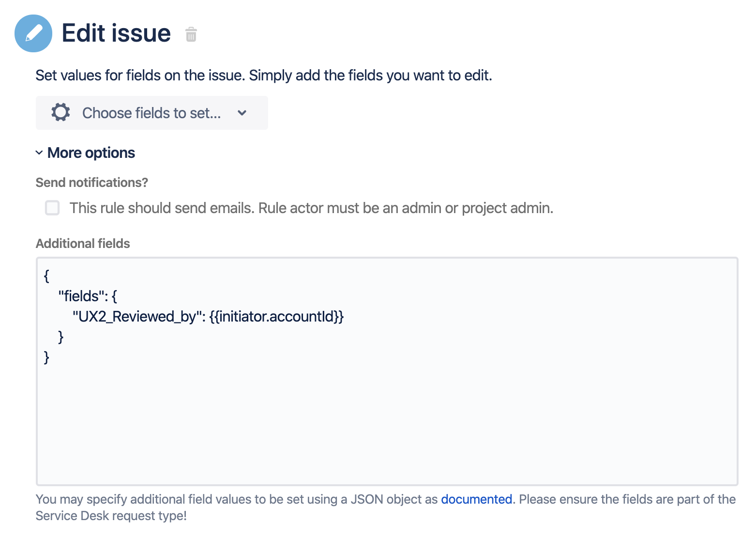The height and width of the screenshot is (554, 756).
Task: Click the "Send notifications?" label
Action: (91, 183)
